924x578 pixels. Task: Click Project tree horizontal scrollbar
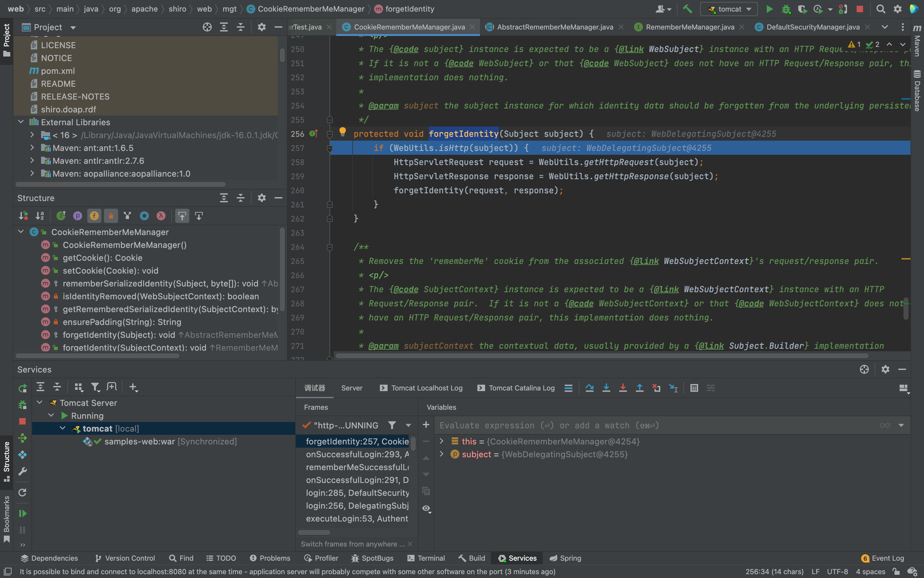click(x=121, y=184)
